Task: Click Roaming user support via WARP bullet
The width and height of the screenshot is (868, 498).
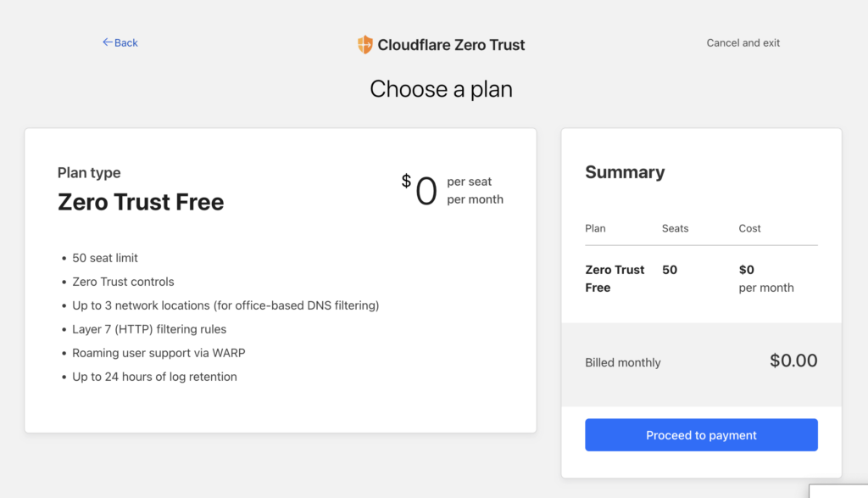Action: [x=159, y=353]
